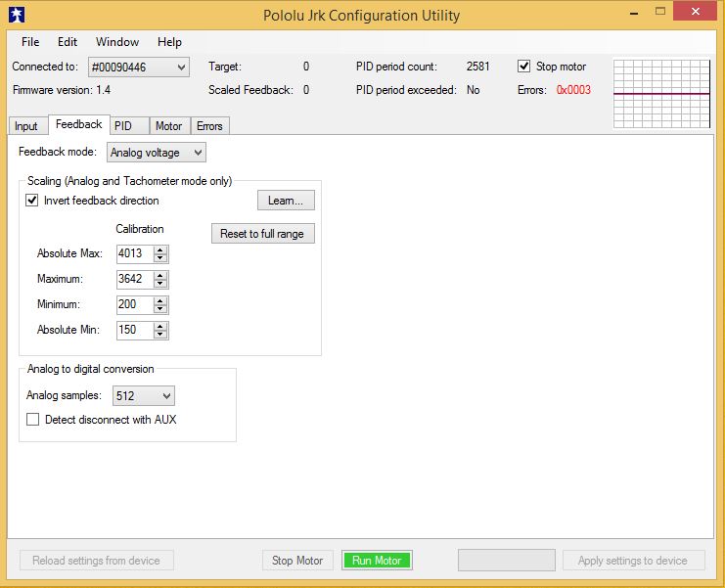The height and width of the screenshot is (588, 725).
Task: Open the Help menu
Action: (x=169, y=42)
